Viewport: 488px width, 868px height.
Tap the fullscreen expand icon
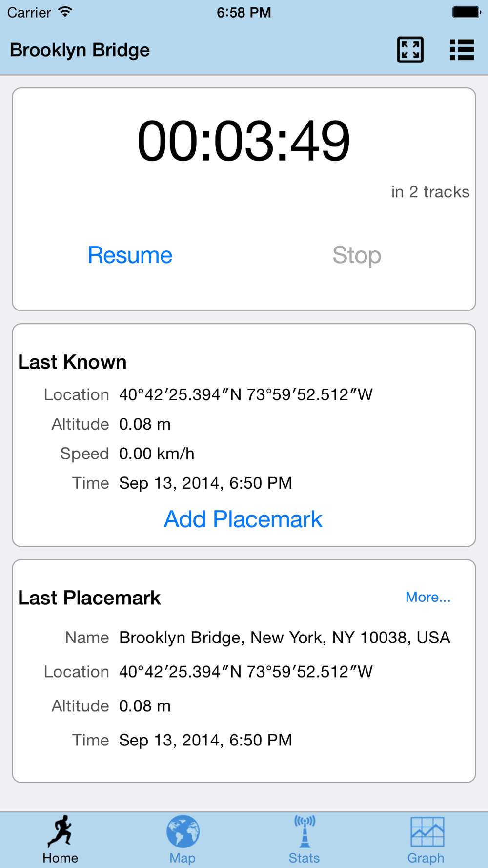click(x=410, y=50)
